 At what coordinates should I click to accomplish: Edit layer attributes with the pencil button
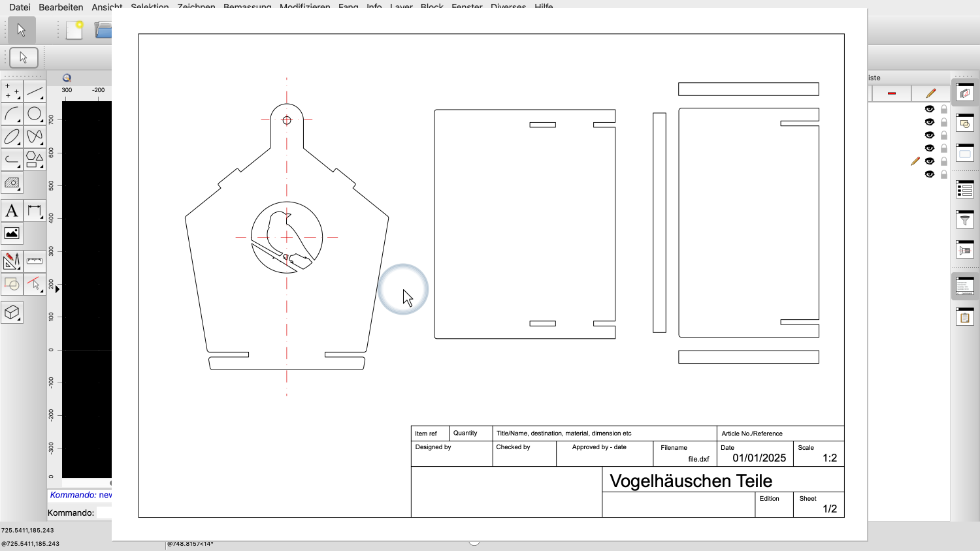click(929, 93)
